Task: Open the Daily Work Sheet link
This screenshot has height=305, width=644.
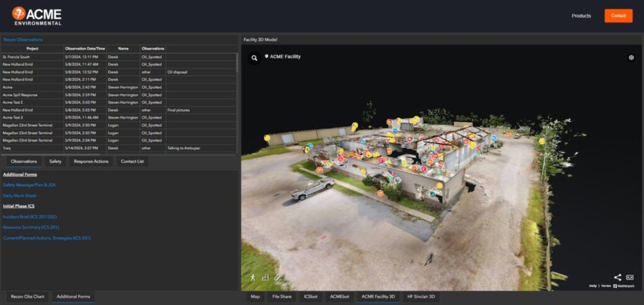Action: click(x=19, y=196)
